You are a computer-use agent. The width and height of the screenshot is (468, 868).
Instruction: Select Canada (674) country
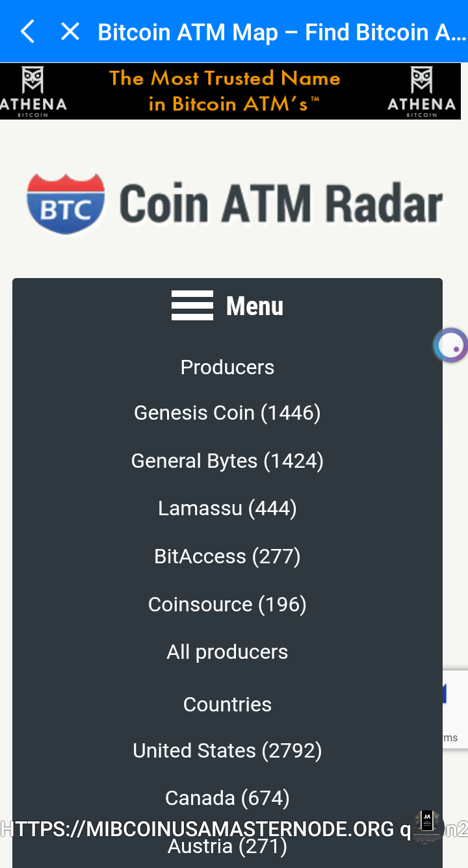(x=227, y=798)
